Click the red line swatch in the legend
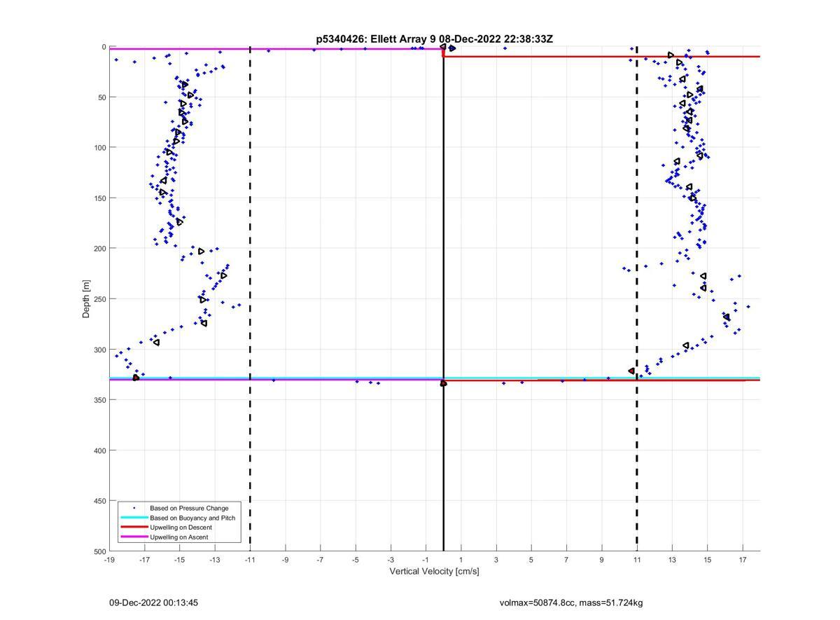This screenshot has height=620, width=840. 134,528
